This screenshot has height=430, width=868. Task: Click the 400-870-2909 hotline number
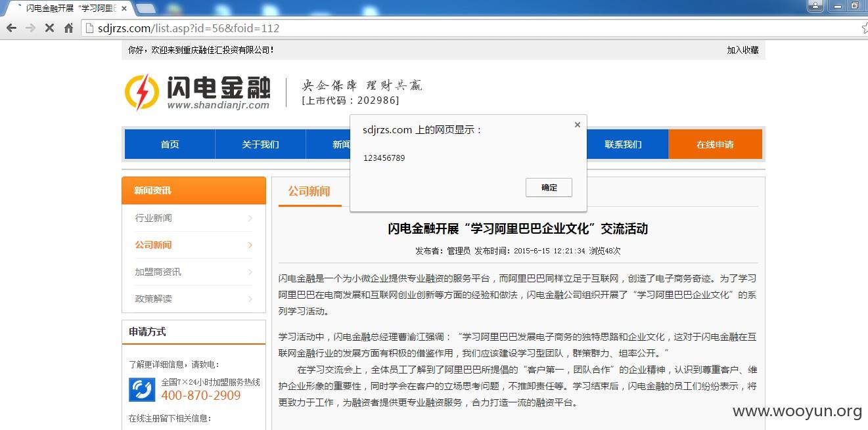201,395
